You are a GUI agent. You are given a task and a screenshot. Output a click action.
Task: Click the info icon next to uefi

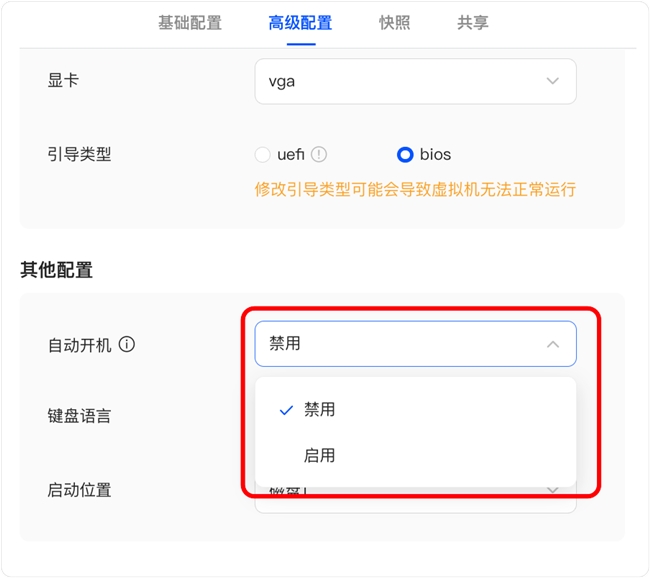pos(319,155)
